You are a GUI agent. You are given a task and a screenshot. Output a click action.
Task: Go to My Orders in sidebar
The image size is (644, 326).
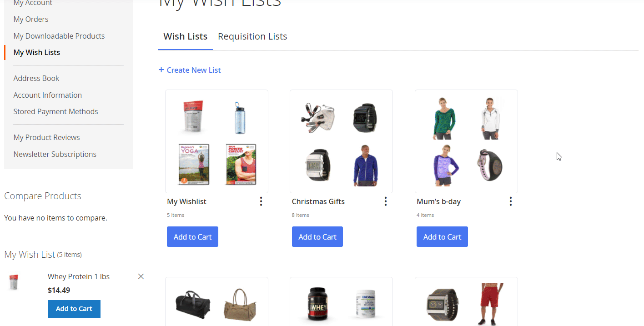coord(31,19)
